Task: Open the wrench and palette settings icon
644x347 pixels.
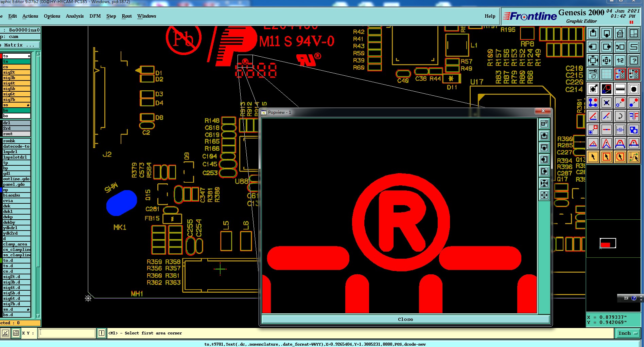Action: coord(593,74)
